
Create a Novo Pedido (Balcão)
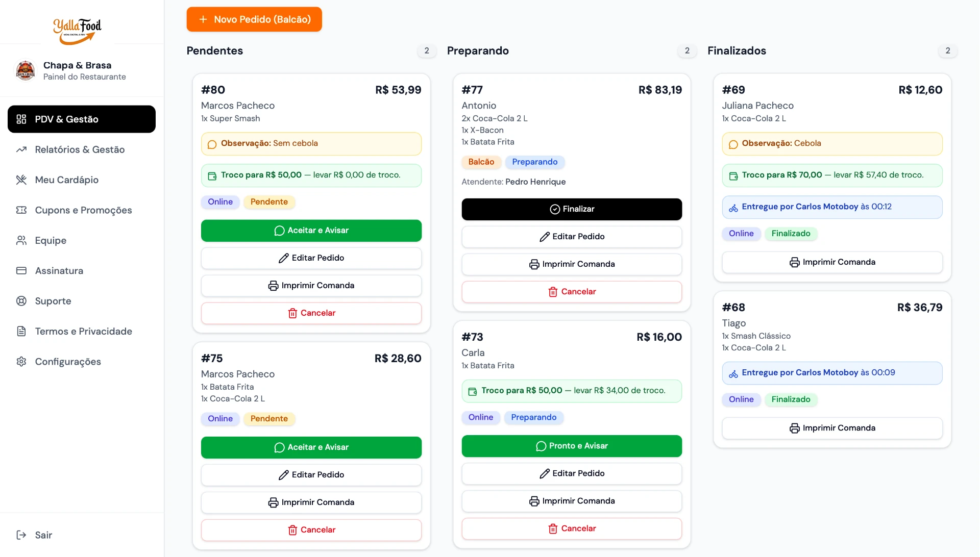tap(254, 19)
